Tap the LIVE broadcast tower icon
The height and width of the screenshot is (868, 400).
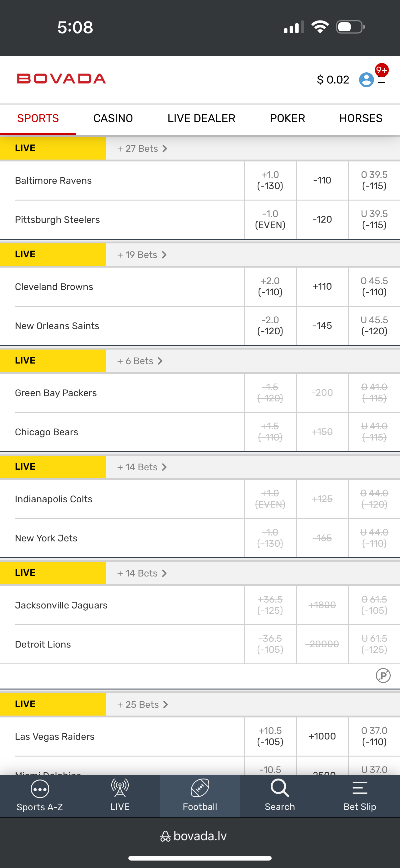[x=120, y=789]
